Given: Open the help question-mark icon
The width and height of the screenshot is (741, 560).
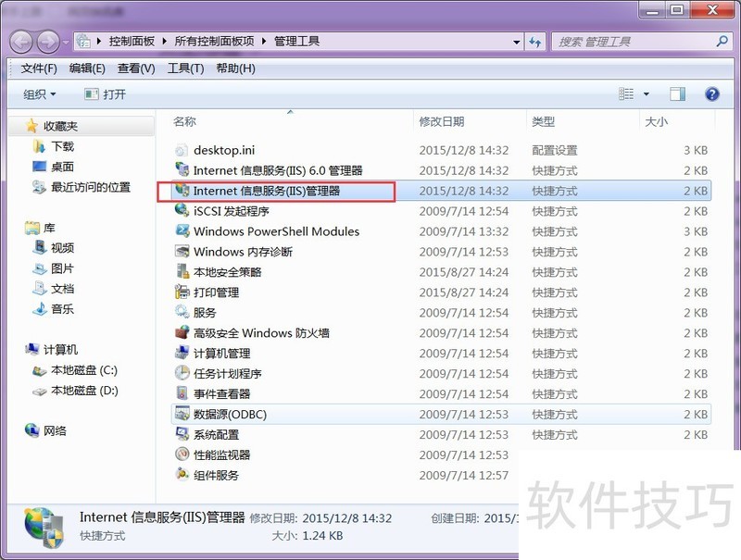Looking at the screenshot, I should pos(711,94).
